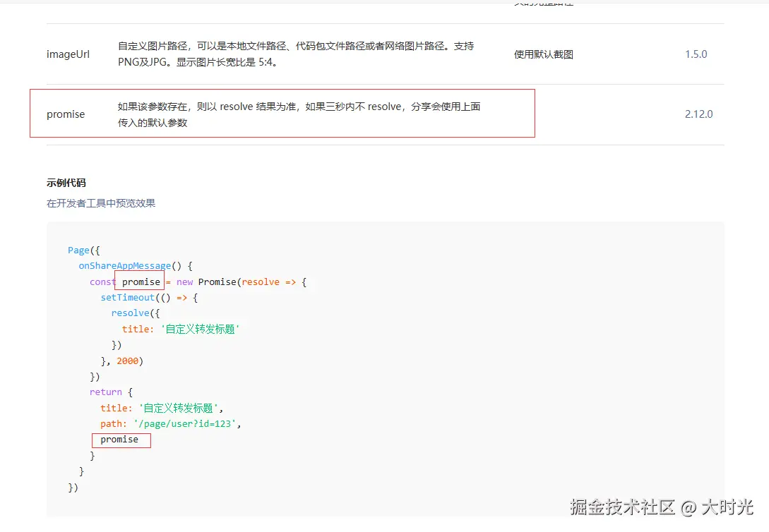Click the default value 使用默认截图
The height and width of the screenshot is (532, 769).
[x=544, y=54]
